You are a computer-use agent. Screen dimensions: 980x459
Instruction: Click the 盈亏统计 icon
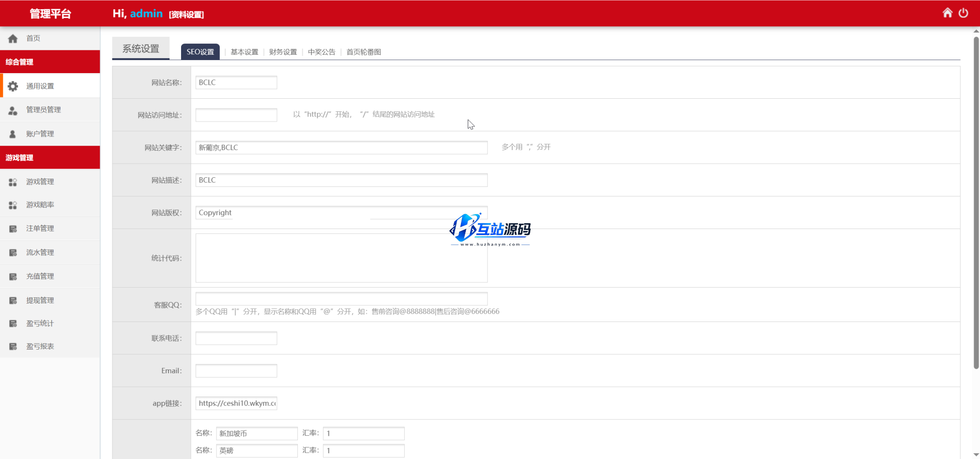click(x=13, y=323)
